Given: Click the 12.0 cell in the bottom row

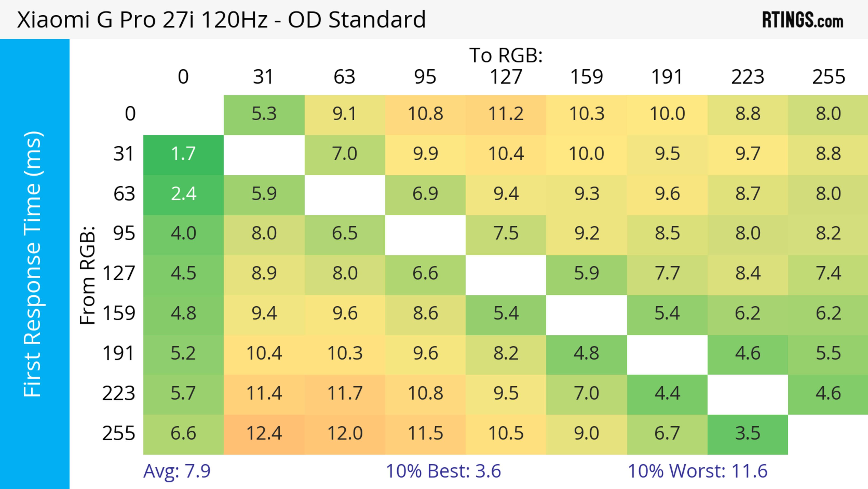Looking at the screenshot, I should (345, 433).
